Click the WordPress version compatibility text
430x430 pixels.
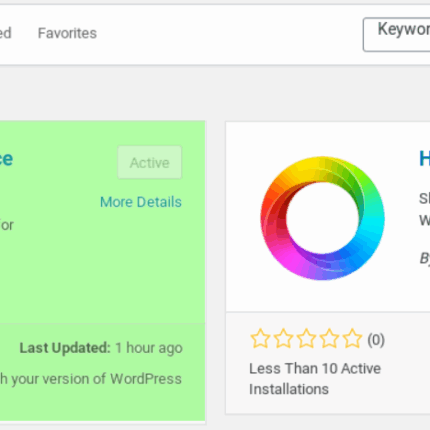[x=91, y=379]
